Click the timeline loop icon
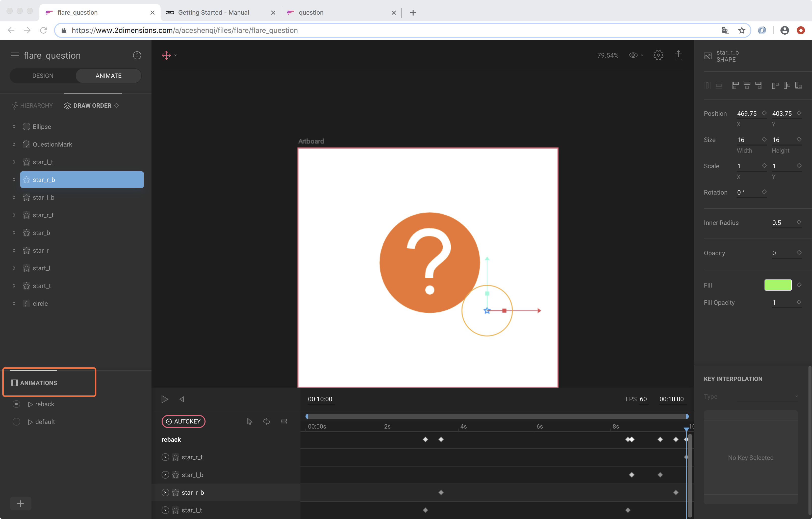Screen dimensions: 812x519 point(266,421)
